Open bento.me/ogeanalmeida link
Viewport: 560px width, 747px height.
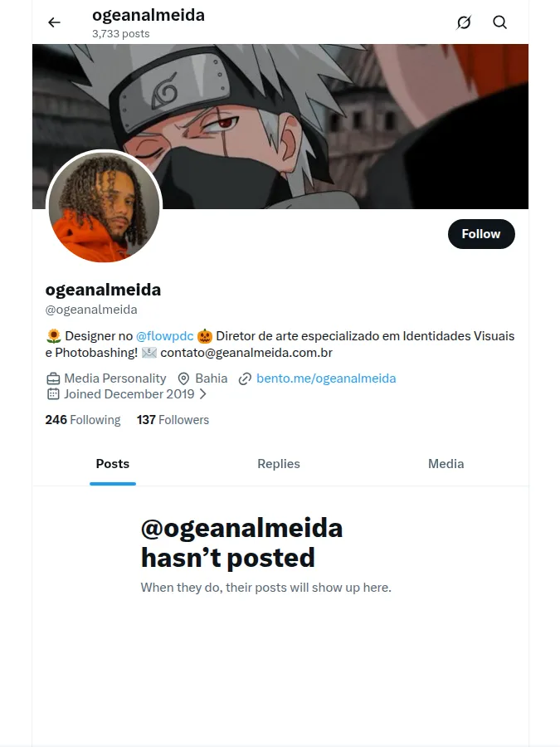326,378
